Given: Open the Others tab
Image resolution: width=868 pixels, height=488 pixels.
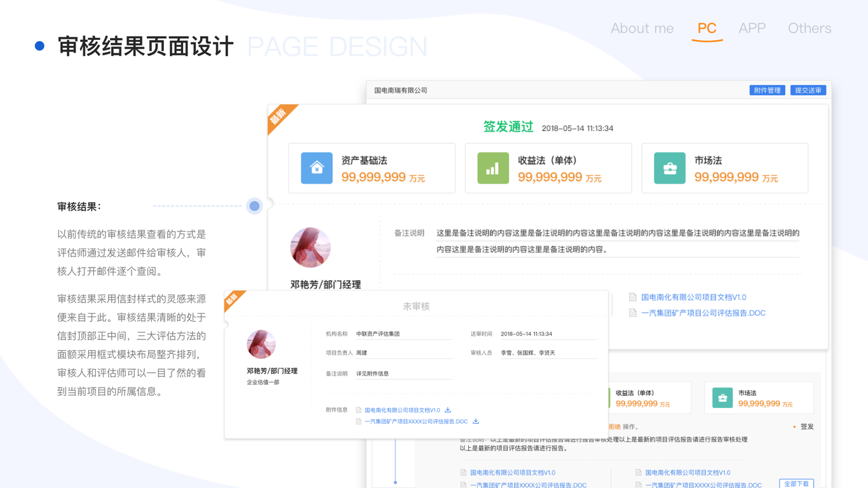Looking at the screenshot, I should pyautogui.click(x=810, y=28).
